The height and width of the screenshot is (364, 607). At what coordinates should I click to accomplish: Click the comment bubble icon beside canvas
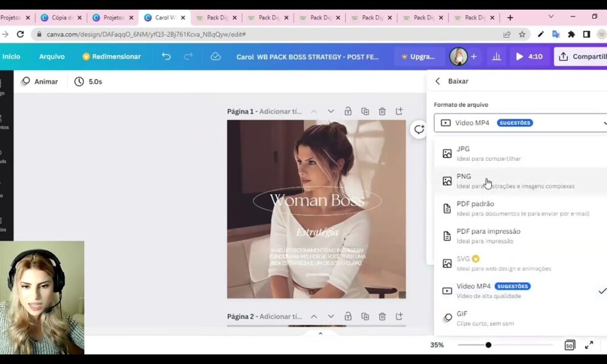[x=419, y=129]
